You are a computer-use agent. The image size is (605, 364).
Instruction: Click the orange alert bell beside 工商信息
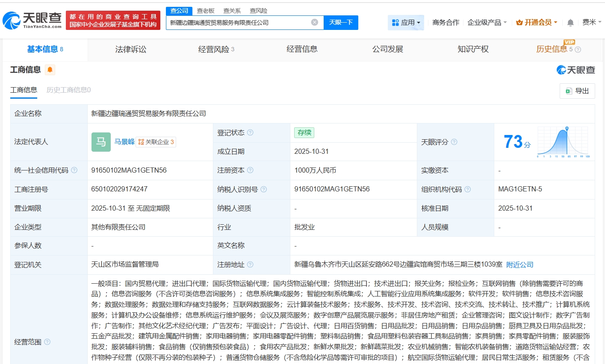tap(50, 70)
